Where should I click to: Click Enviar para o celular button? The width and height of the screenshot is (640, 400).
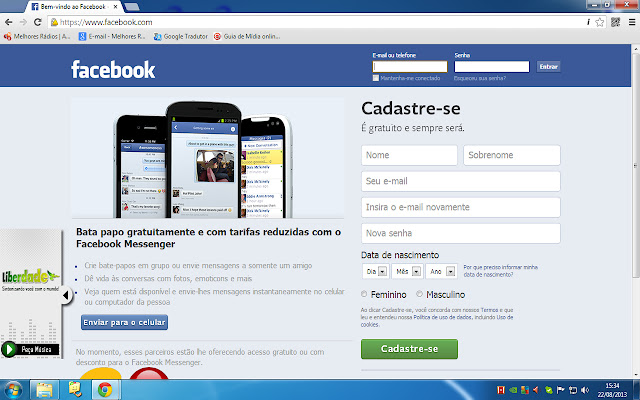pyautogui.click(x=124, y=322)
